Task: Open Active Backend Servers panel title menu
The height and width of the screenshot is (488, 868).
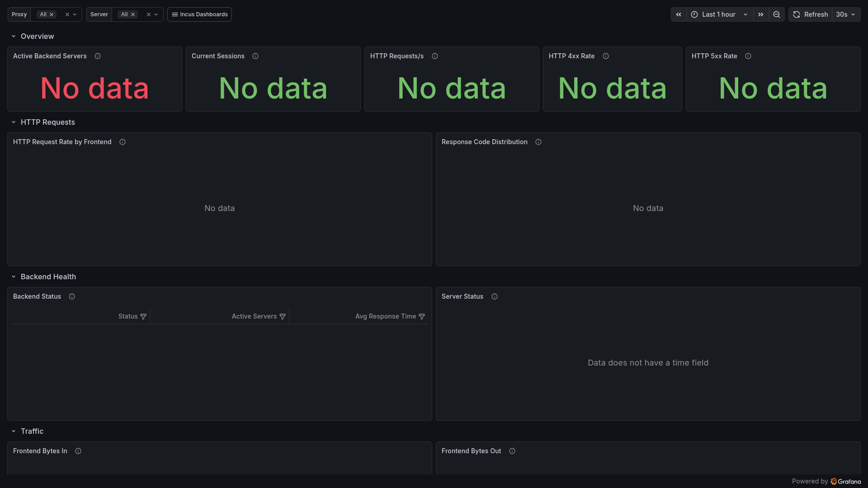Action: [50, 56]
